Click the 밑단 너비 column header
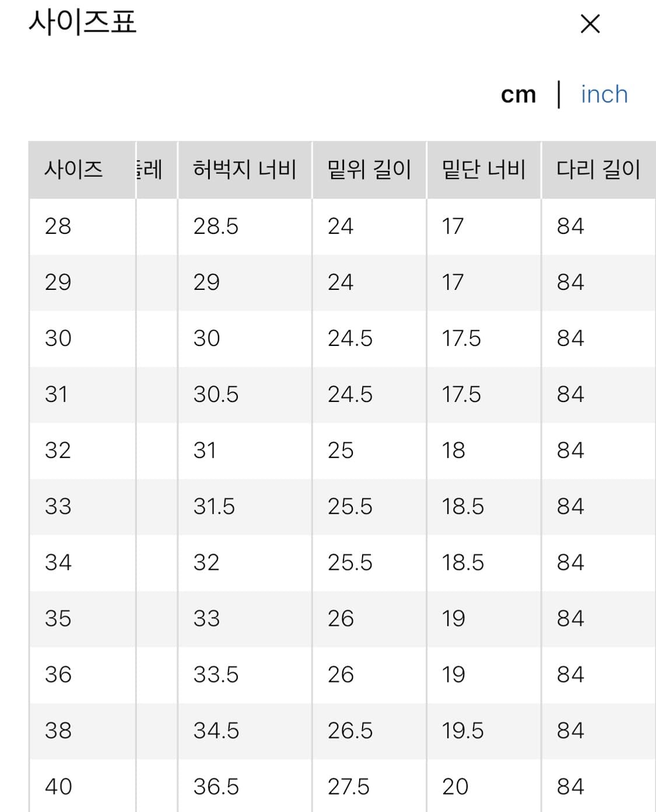 484,170
